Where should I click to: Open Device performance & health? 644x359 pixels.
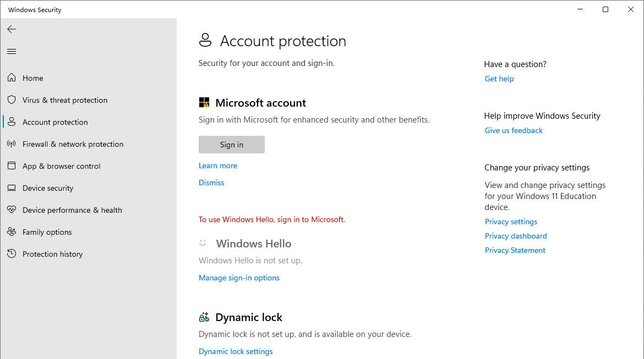pos(72,209)
